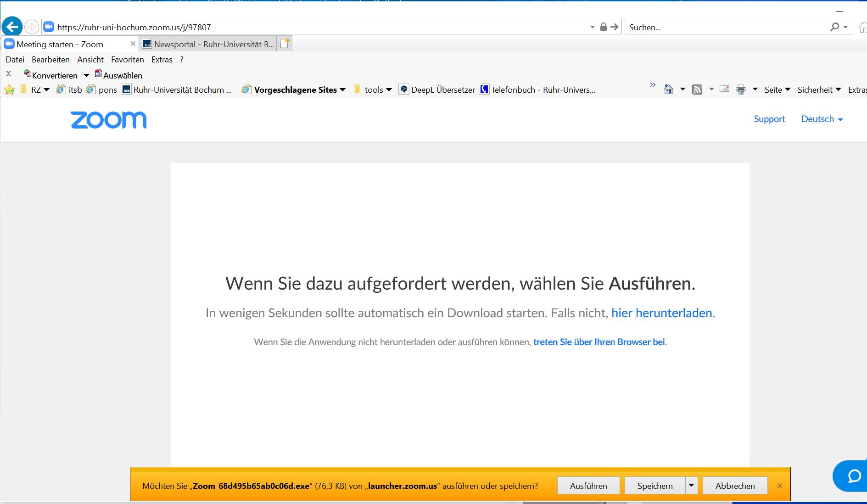
Task: Close the Meeting starten - Zoom tab
Action: (133, 44)
